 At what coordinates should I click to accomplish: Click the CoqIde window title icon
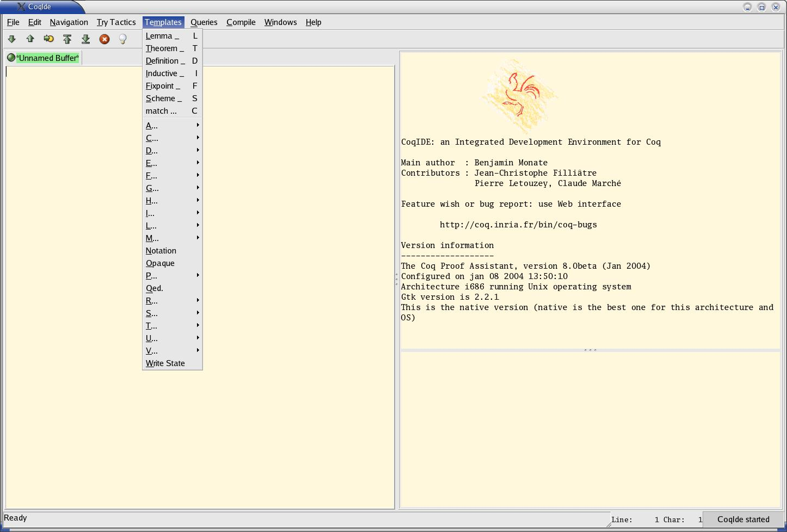click(21, 7)
